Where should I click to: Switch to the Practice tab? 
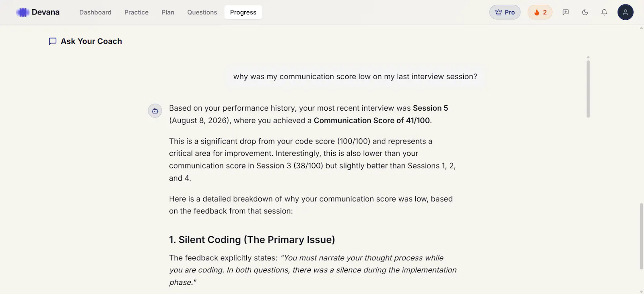[x=136, y=12]
